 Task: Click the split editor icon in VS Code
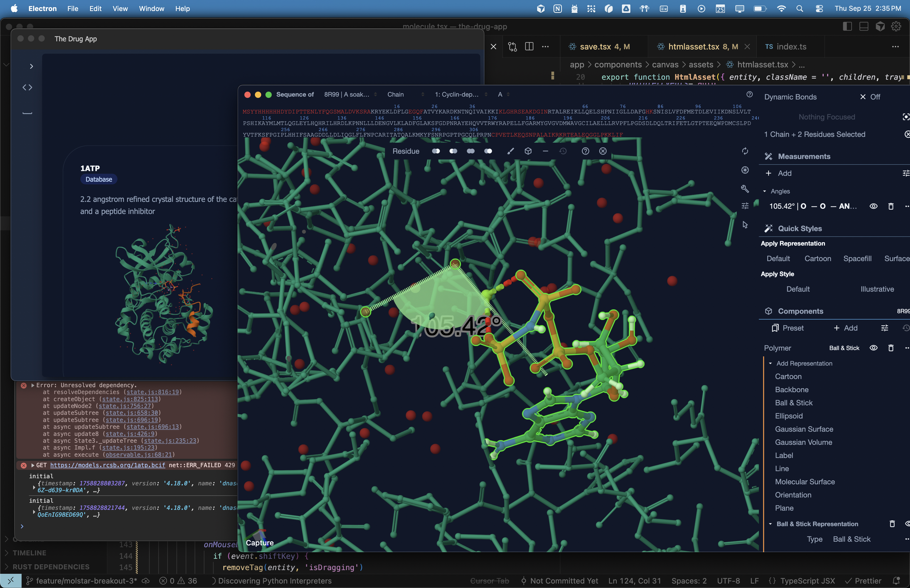(x=529, y=47)
